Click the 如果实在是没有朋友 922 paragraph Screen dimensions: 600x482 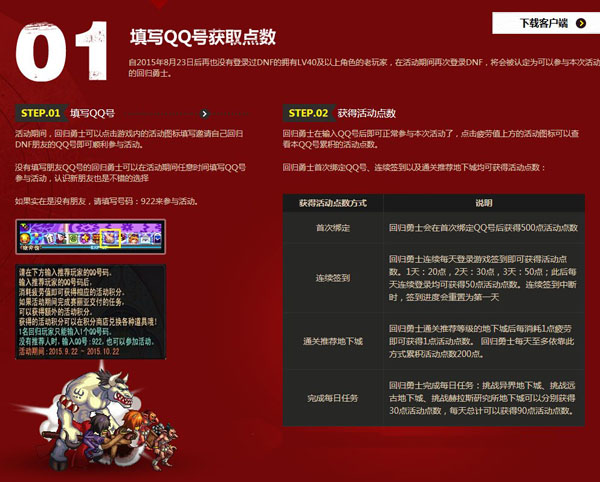(106, 201)
